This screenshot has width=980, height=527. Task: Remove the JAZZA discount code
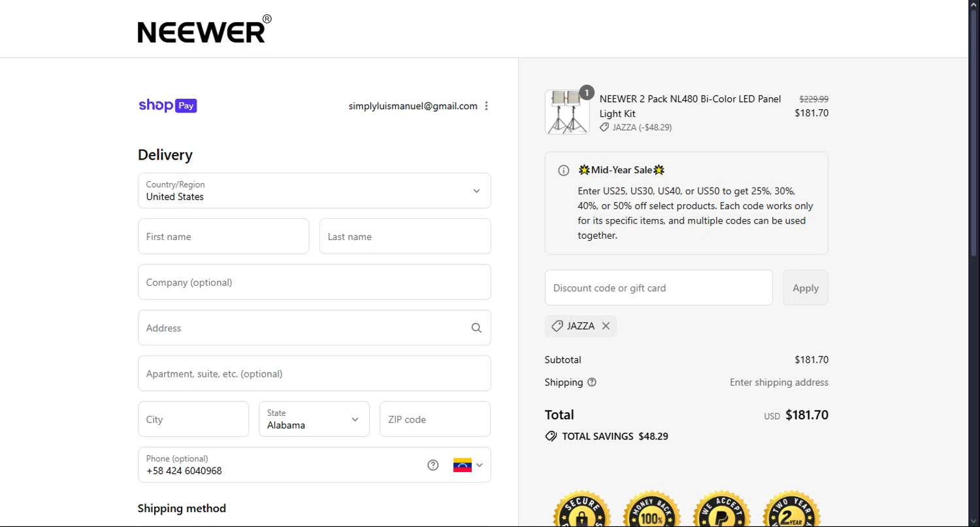pos(606,326)
